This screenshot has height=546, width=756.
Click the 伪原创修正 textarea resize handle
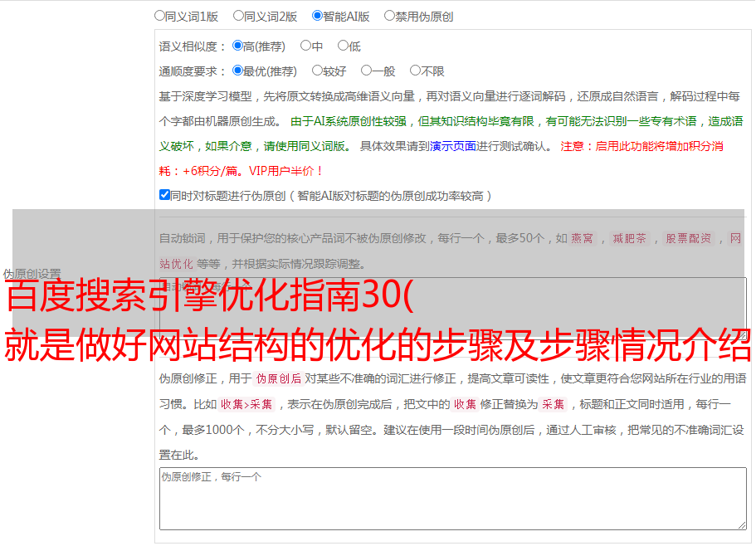click(x=742, y=525)
